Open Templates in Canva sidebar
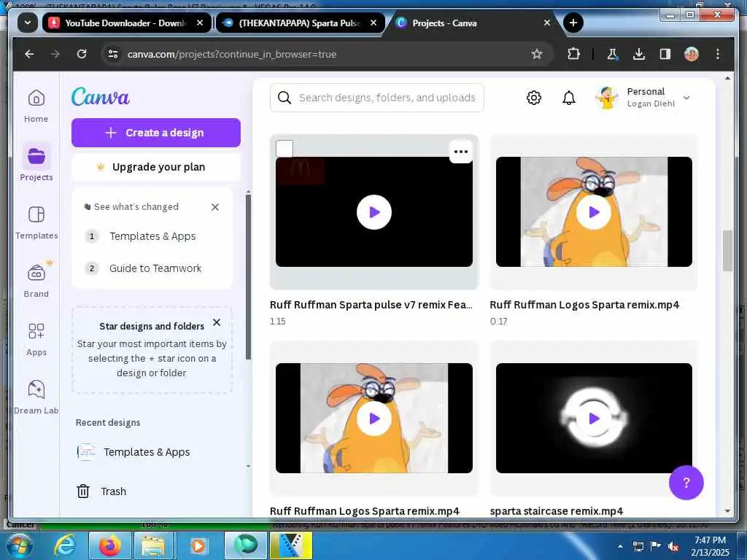Screen dimensions: 747x560 [x=36, y=222]
